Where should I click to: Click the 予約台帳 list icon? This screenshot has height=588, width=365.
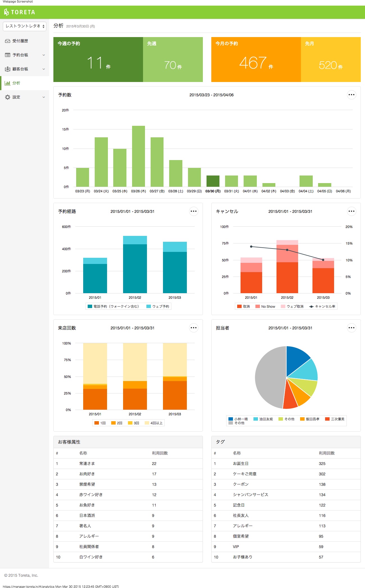tap(8, 55)
